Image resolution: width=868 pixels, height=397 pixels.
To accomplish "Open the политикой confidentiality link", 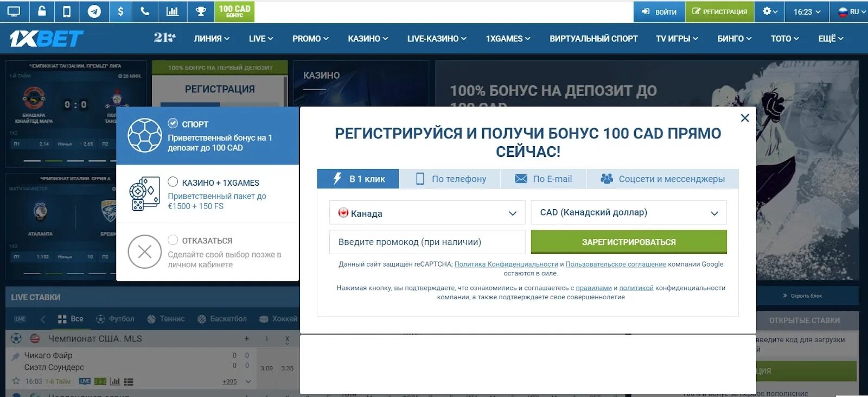I will pos(636,288).
